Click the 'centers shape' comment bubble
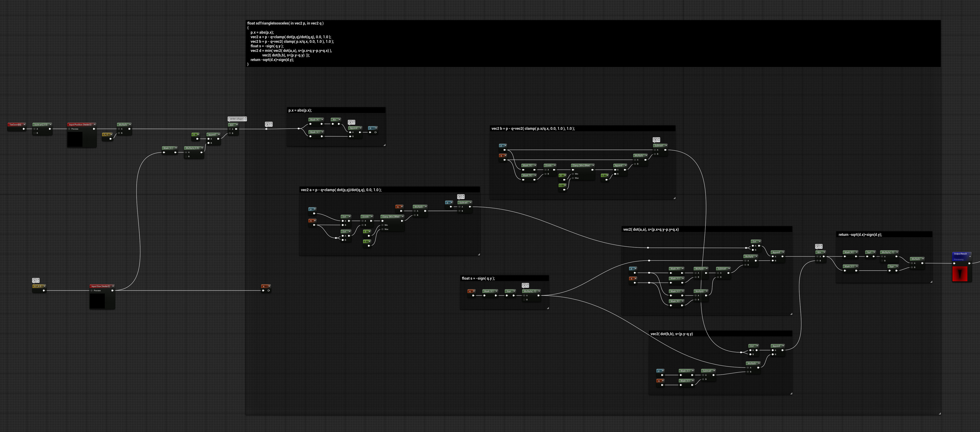 coord(236,119)
